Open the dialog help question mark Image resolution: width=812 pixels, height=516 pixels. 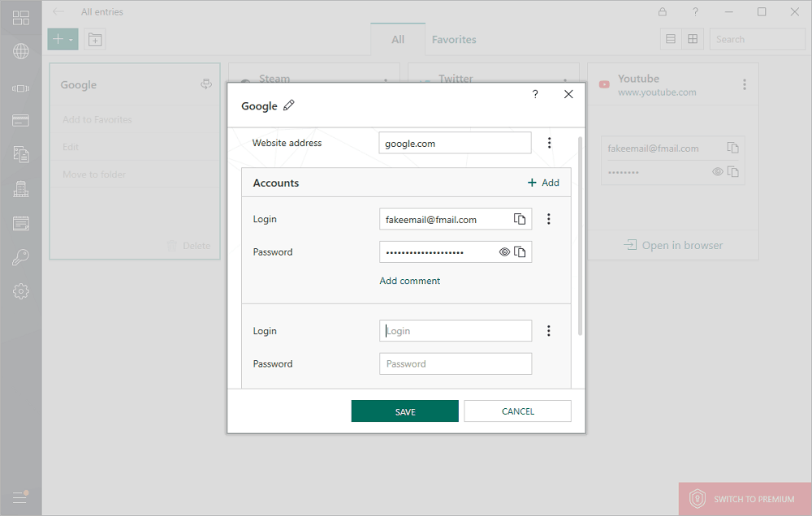[535, 93]
